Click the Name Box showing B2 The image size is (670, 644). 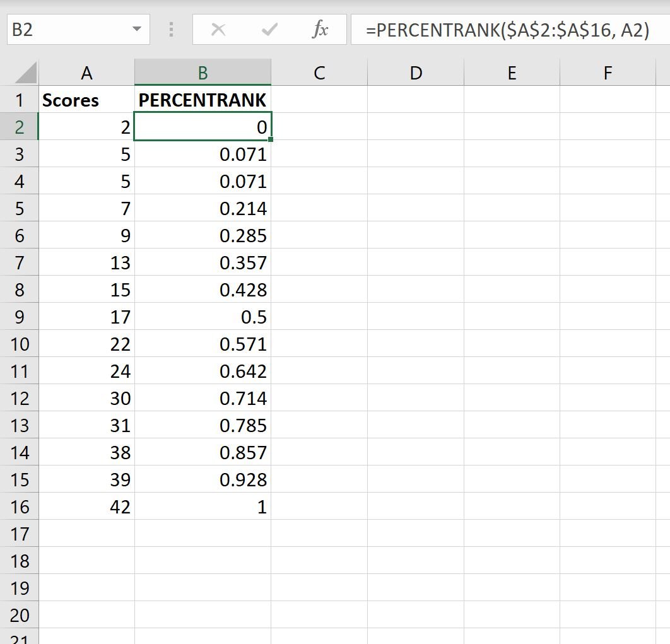click(x=78, y=30)
